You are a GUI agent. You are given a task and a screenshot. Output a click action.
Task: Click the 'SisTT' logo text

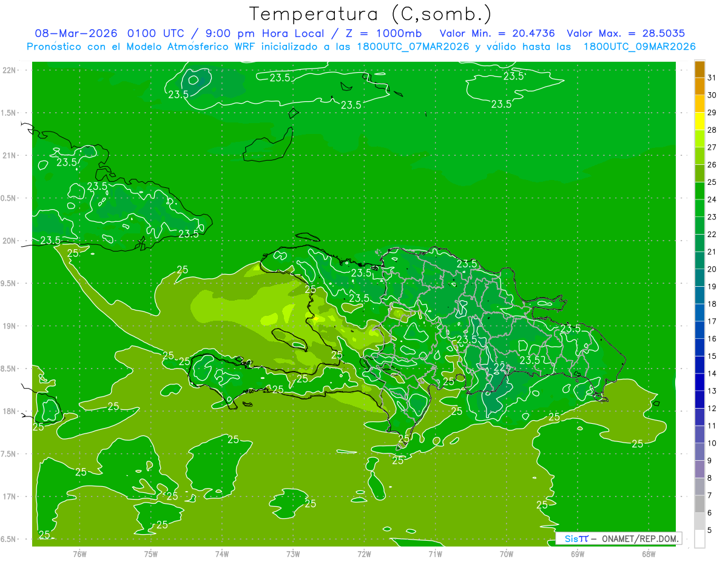pyautogui.click(x=576, y=538)
